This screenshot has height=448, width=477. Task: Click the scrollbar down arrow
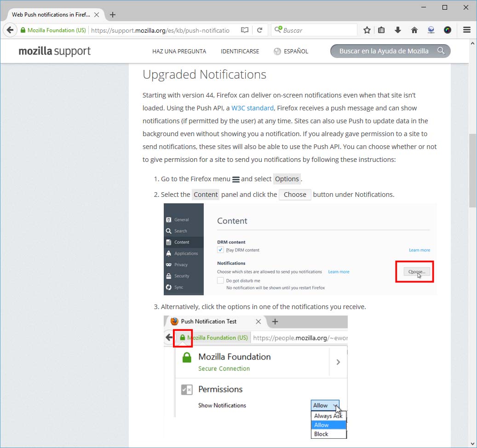point(472,444)
